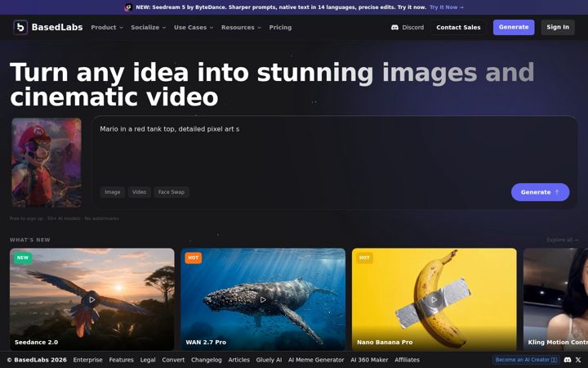Screen dimensions: 588x368
Task: Click the Sign In button
Action: pos(558,28)
